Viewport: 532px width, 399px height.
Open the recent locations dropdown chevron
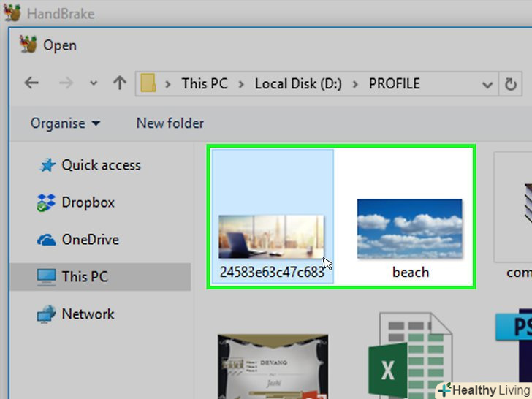(94, 83)
